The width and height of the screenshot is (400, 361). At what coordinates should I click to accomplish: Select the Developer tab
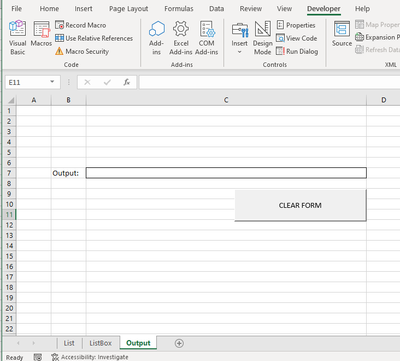(324, 9)
